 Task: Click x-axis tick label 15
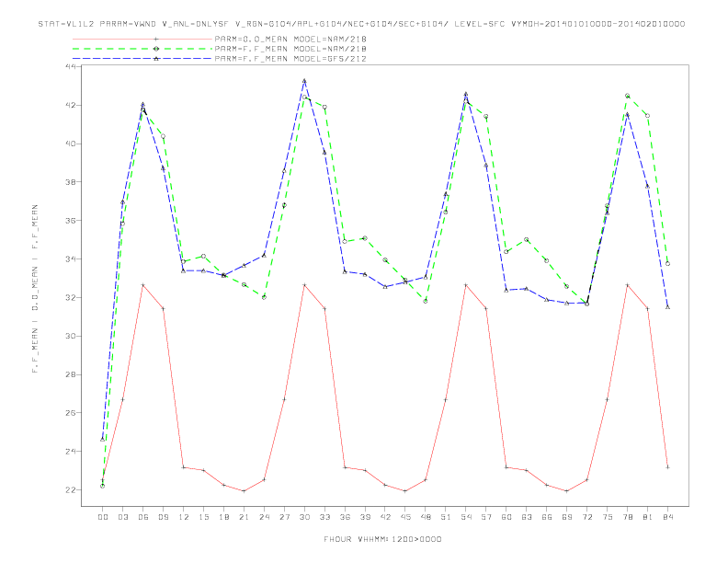point(203,517)
